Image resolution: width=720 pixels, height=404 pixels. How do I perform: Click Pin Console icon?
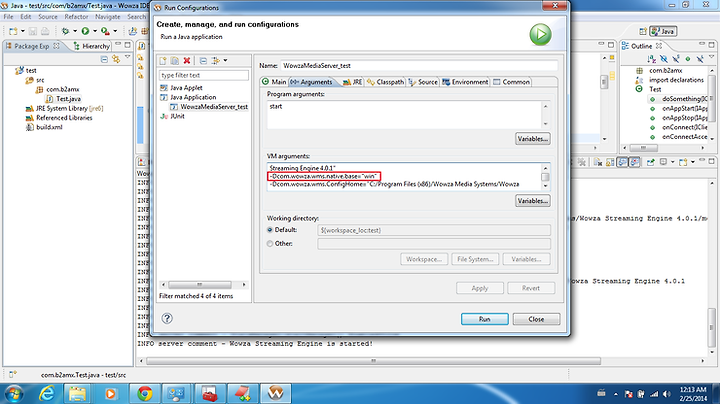[650, 162]
